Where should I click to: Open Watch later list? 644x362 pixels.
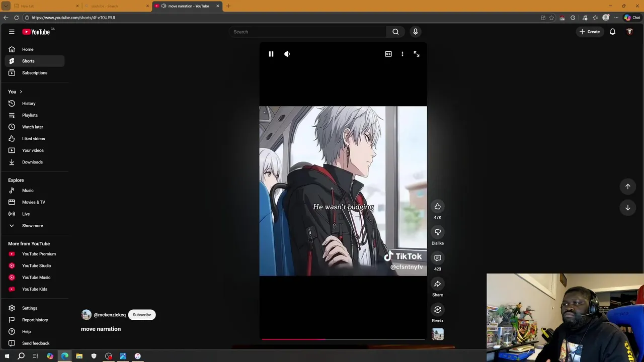tap(35, 127)
